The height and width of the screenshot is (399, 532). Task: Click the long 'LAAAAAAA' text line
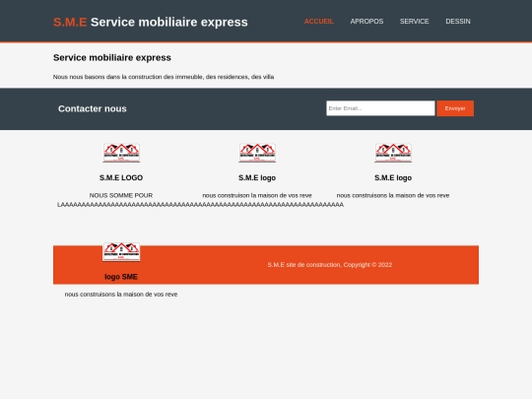(200, 205)
